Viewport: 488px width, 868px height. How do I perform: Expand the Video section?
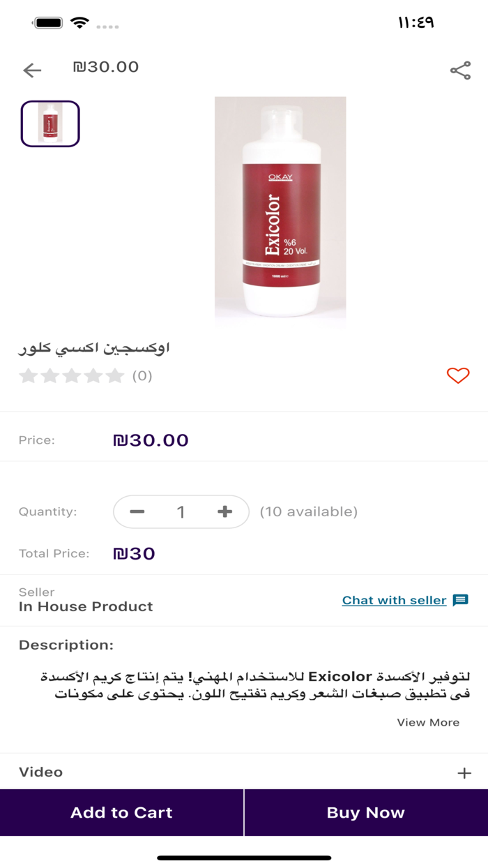[x=464, y=772]
